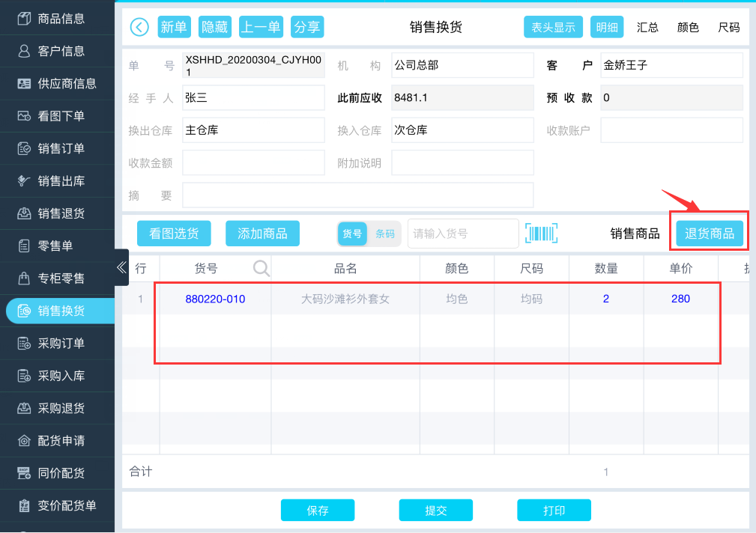
Task: Switch to the 汇总 view tab
Action: click(x=647, y=28)
